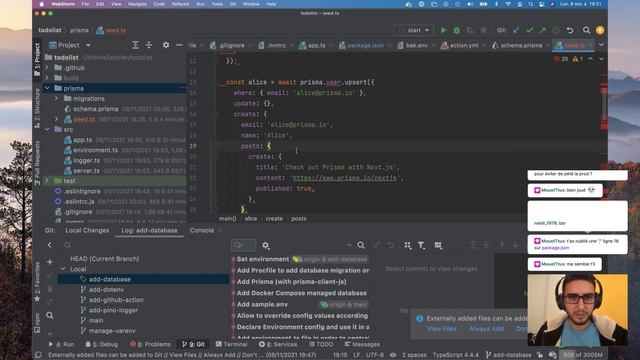Click the user avatar icon in the top toolbar
The height and width of the screenshot is (360, 640).
tap(600, 30)
